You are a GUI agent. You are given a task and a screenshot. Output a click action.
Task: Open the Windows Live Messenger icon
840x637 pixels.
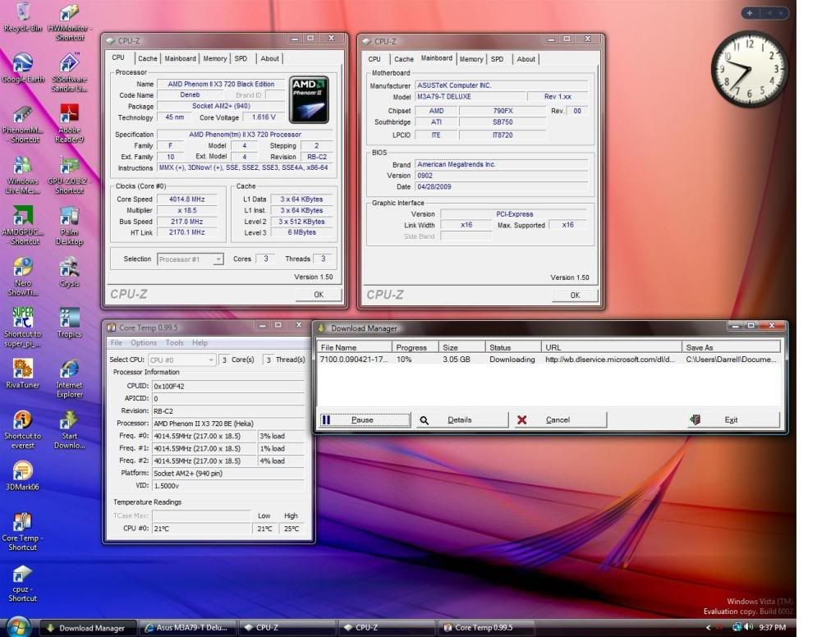tap(22, 175)
